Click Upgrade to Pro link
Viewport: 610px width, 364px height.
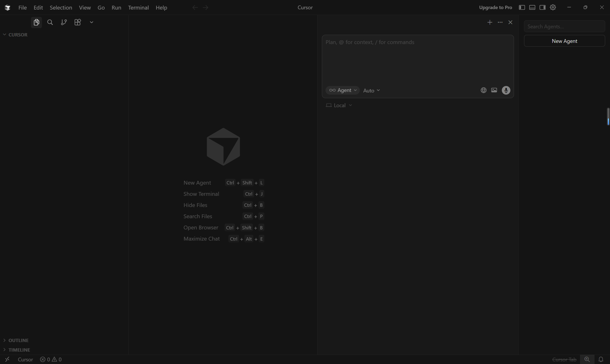[495, 8]
